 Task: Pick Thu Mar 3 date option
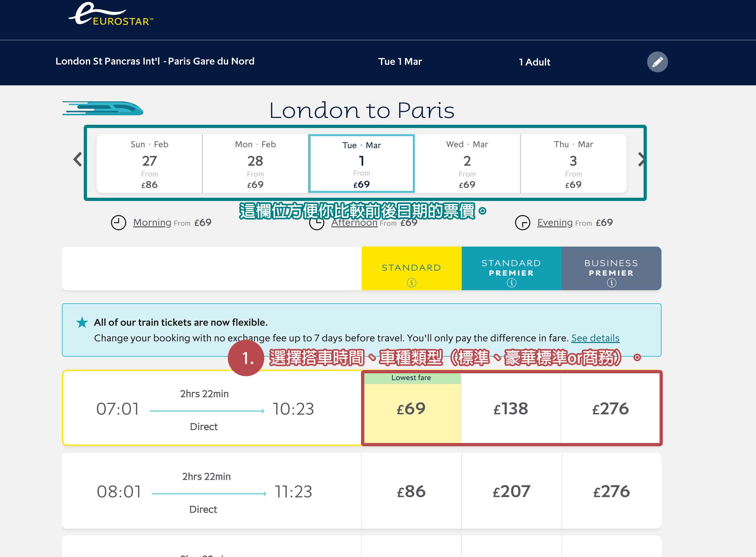[573, 164]
